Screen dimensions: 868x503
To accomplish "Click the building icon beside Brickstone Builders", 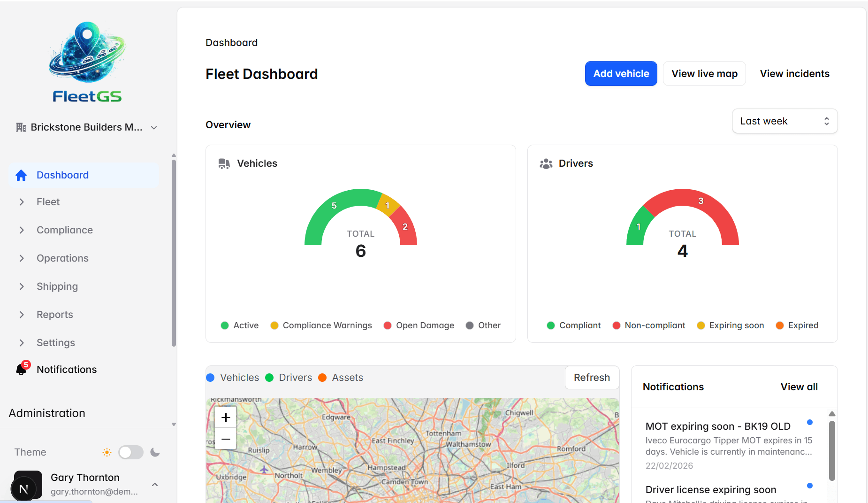I will [21, 127].
